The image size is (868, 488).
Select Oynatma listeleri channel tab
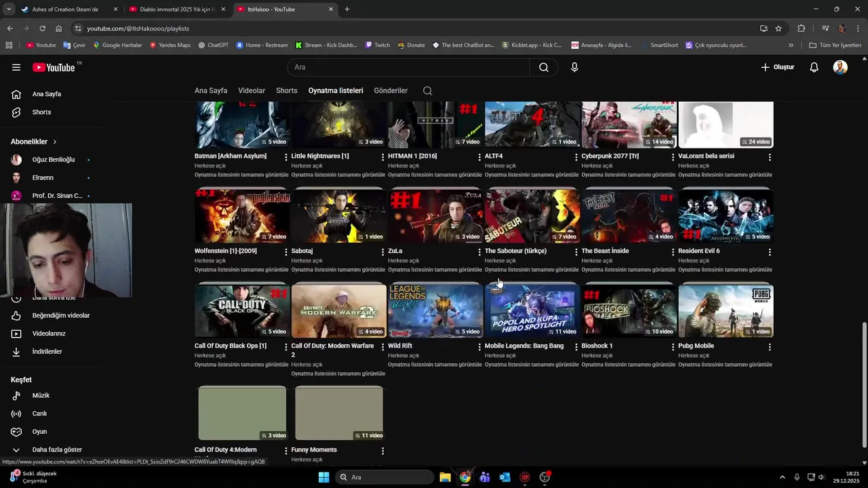(336, 91)
